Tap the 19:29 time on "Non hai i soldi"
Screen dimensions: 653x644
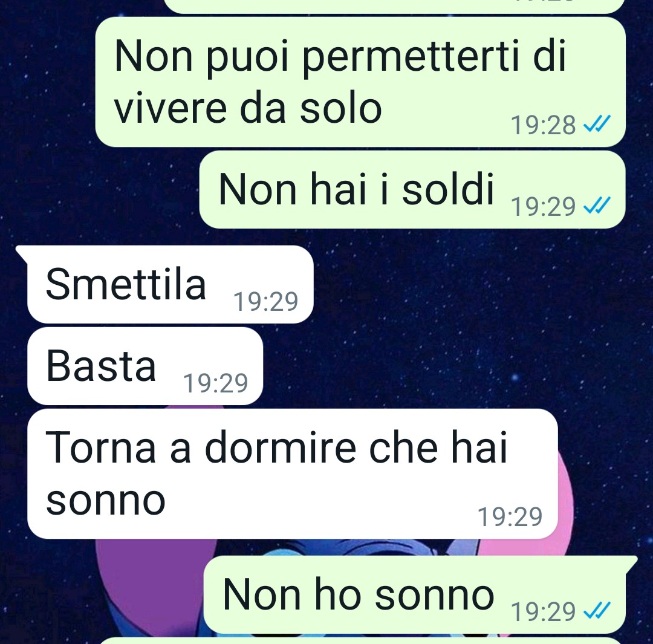[543, 207]
